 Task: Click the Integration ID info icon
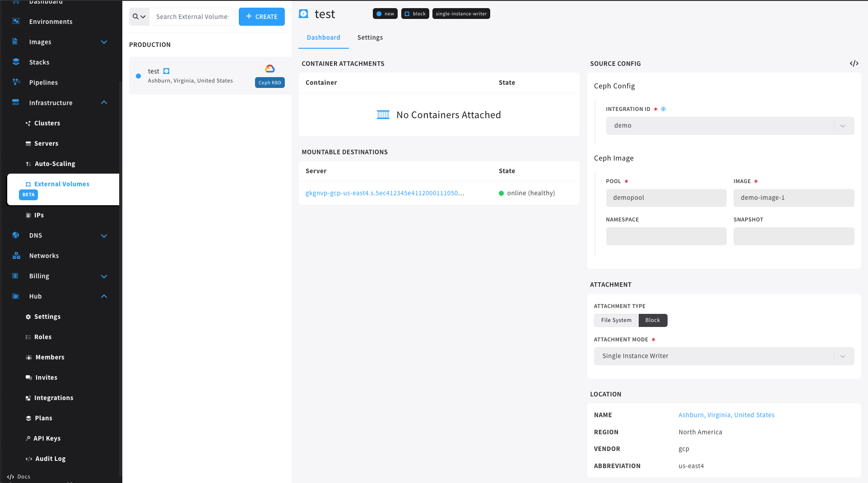(x=664, y=109)
